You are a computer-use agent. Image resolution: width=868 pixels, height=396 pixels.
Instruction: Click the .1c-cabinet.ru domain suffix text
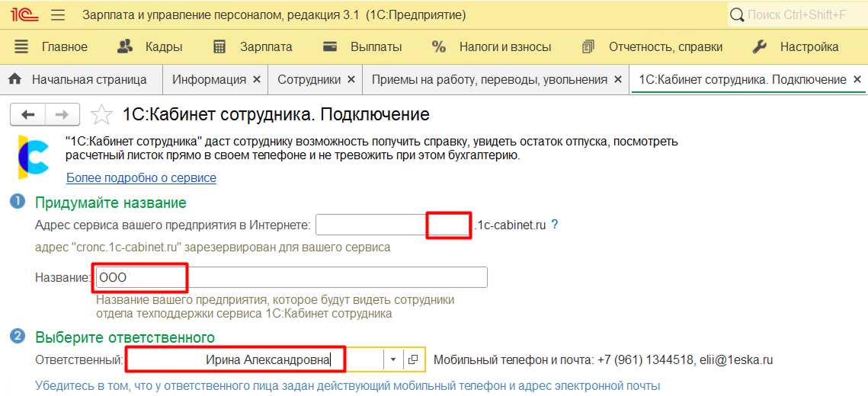(x=511, y=225)
